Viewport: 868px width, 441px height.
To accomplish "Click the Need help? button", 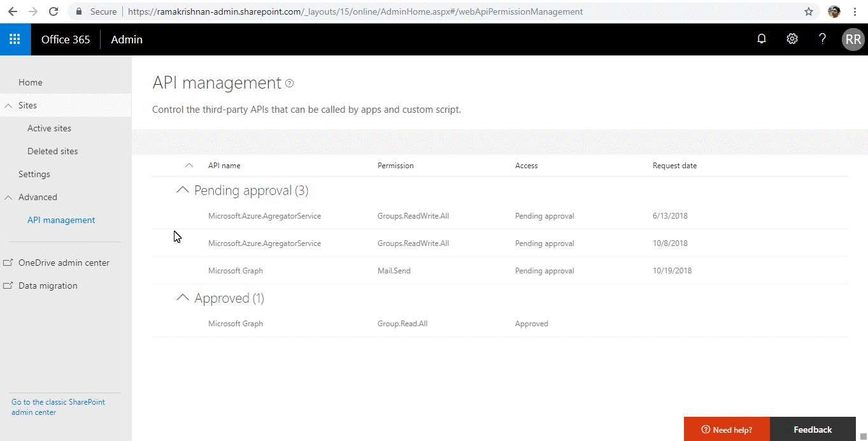I will 727,430.
